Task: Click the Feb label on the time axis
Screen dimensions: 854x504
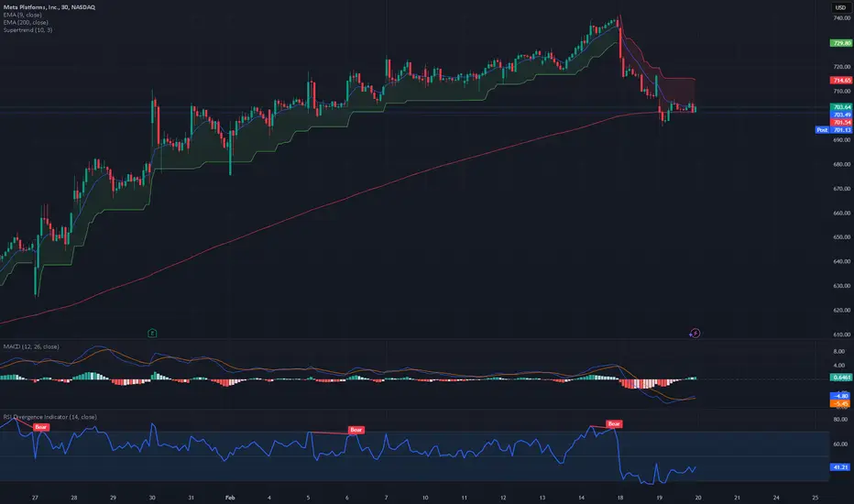Action: [x=230, y=498]
